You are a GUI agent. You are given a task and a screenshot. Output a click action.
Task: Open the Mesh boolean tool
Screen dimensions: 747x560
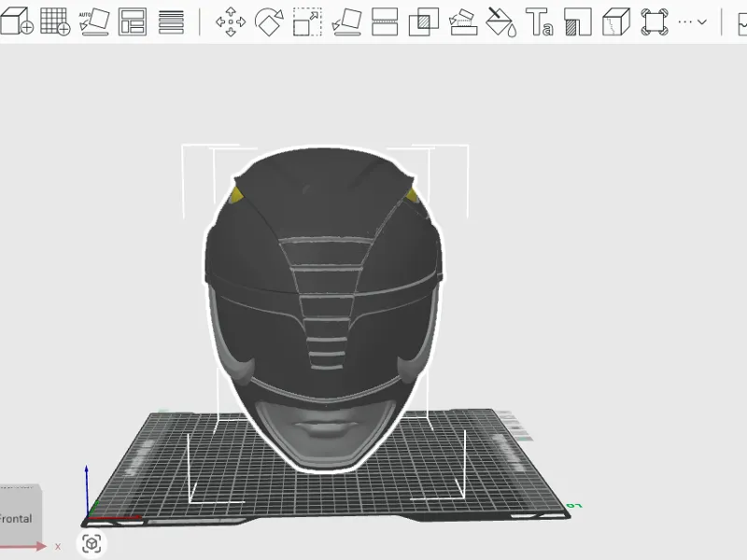[424, 21]
